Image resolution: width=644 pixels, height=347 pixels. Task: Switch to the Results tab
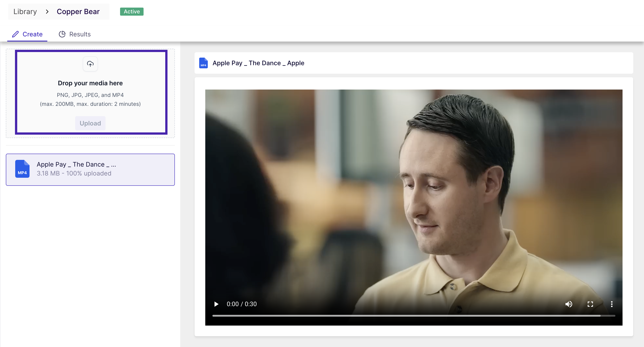74,34
